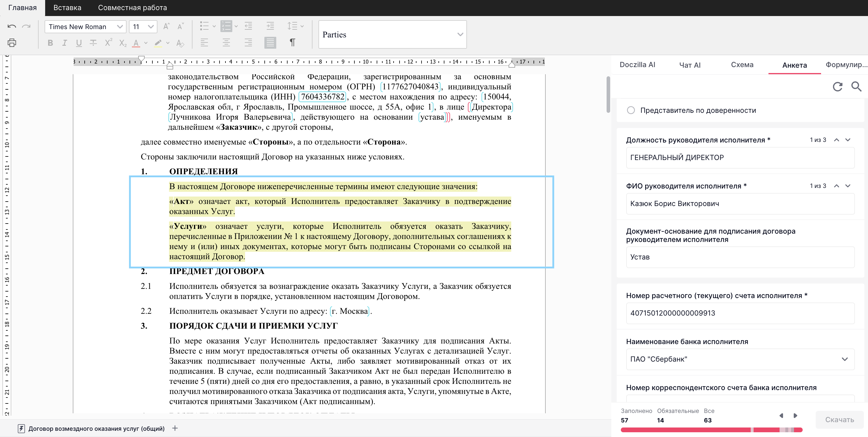The height and width of the screenshot is (437, 868).
Task: Click the print icon
Action: pos(12,43)
